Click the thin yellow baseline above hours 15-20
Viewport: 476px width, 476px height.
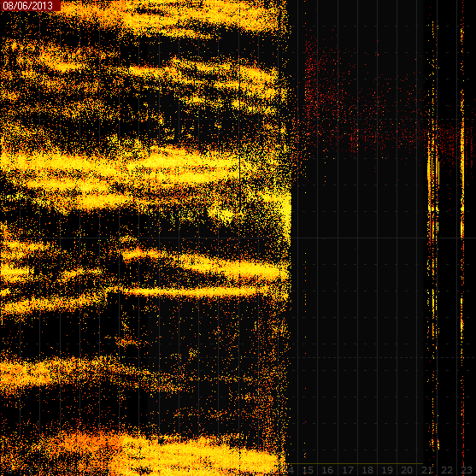click(355, 463)
